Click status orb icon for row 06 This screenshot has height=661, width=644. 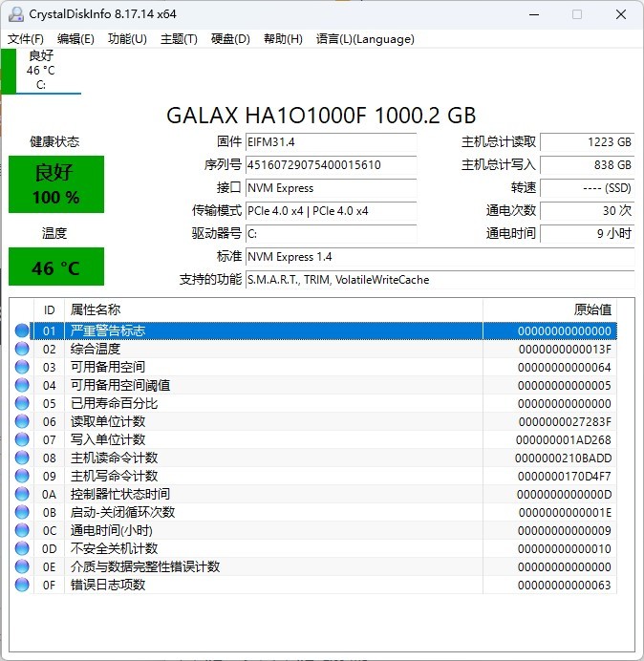pyautogui.click(x=22, y=421)
